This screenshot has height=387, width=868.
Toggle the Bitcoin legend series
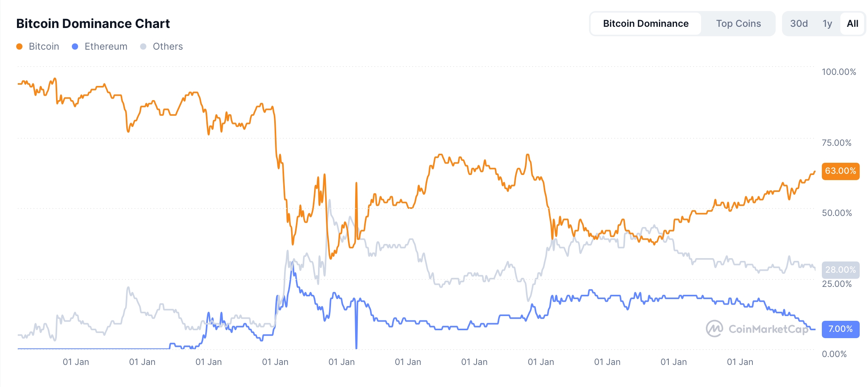coord(43,47)
